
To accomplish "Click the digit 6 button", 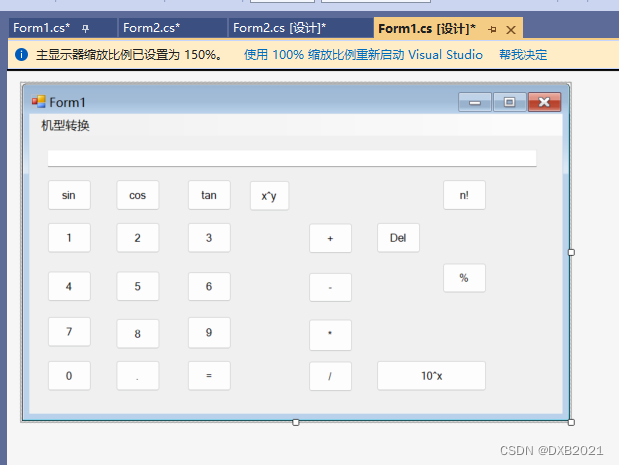I will (209, 286).
